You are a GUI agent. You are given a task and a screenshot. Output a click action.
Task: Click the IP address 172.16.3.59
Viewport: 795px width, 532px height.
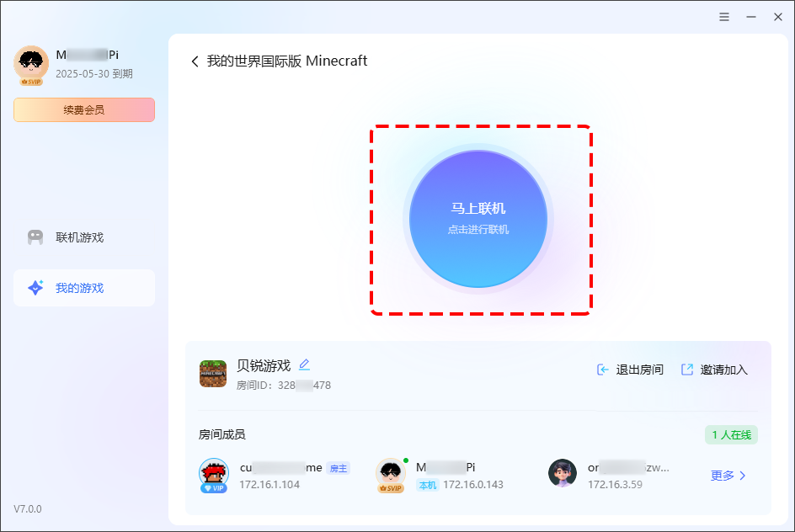(x=615, y=485)
